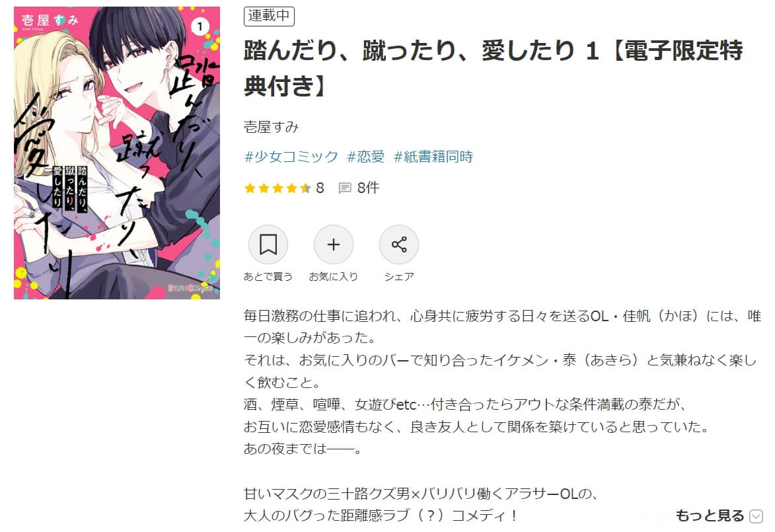Click the あとで買う label
This screenshot has height=532, width=775.
point(268,276)
